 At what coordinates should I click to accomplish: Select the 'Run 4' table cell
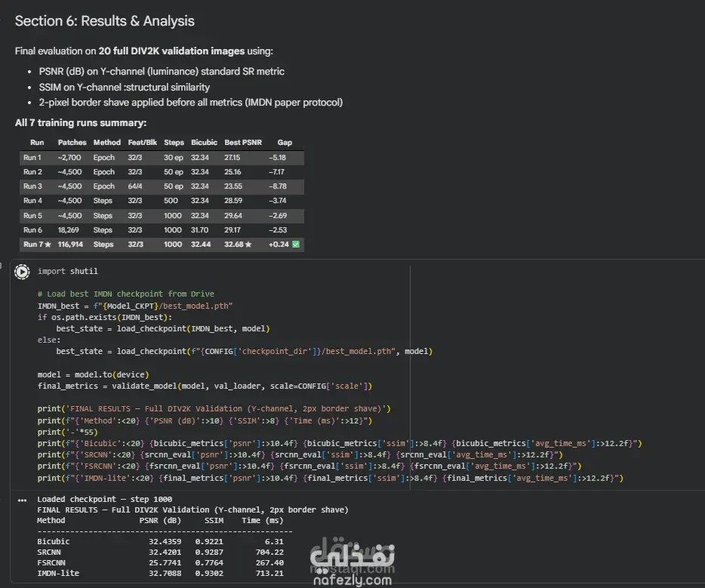(x=32, y=201)
